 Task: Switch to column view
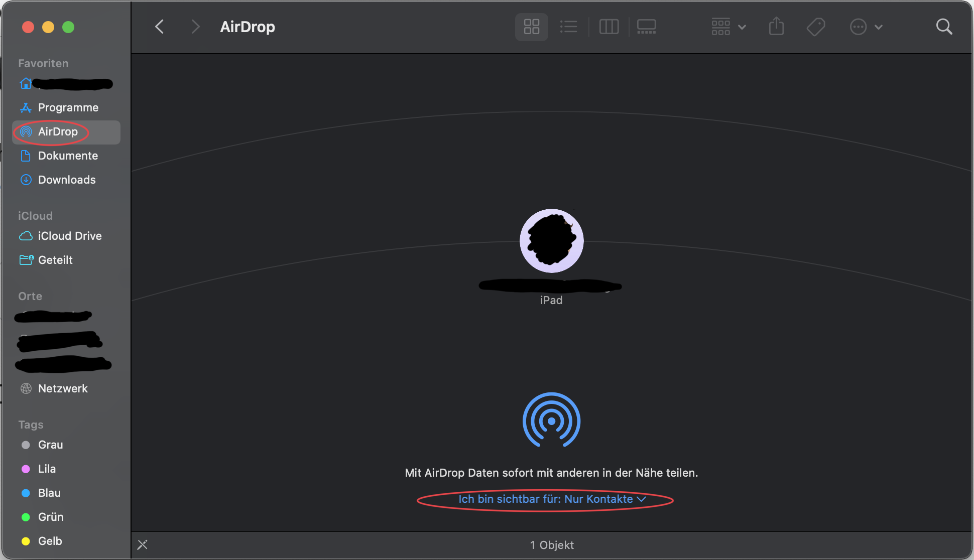tap(608, 27)
